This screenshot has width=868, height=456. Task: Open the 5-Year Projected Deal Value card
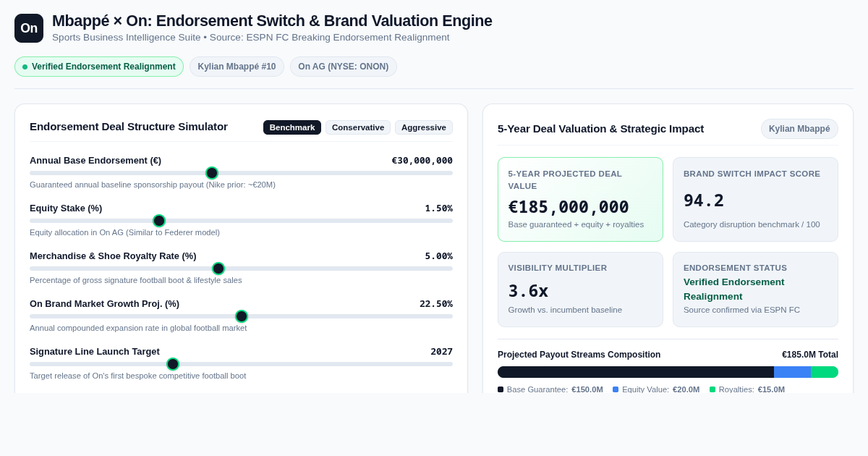pos(580,200)
